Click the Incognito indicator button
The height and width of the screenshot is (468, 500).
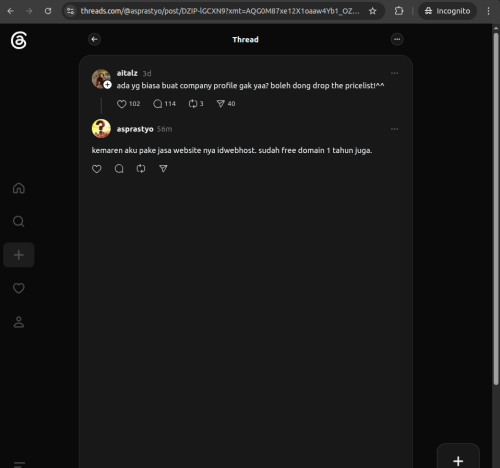point(447,11)
